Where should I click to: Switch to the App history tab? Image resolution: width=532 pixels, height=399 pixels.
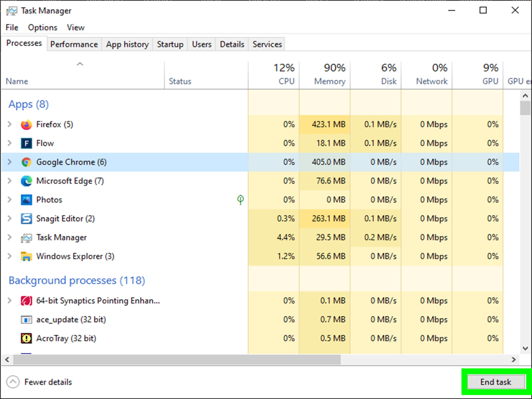[x=127, y=44]
